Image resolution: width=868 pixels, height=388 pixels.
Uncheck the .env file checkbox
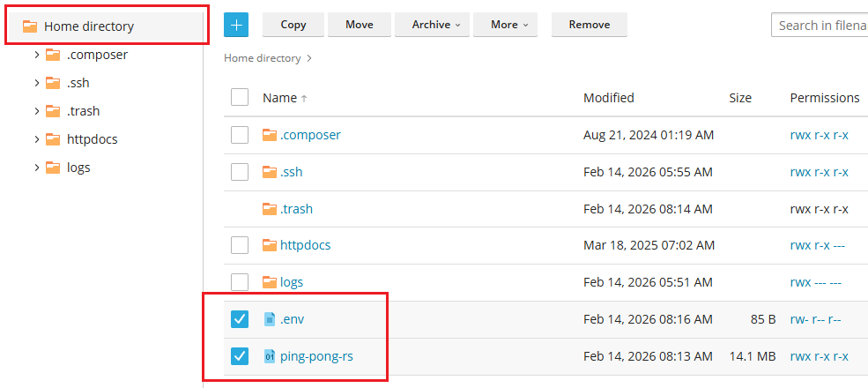coord(240,319)
